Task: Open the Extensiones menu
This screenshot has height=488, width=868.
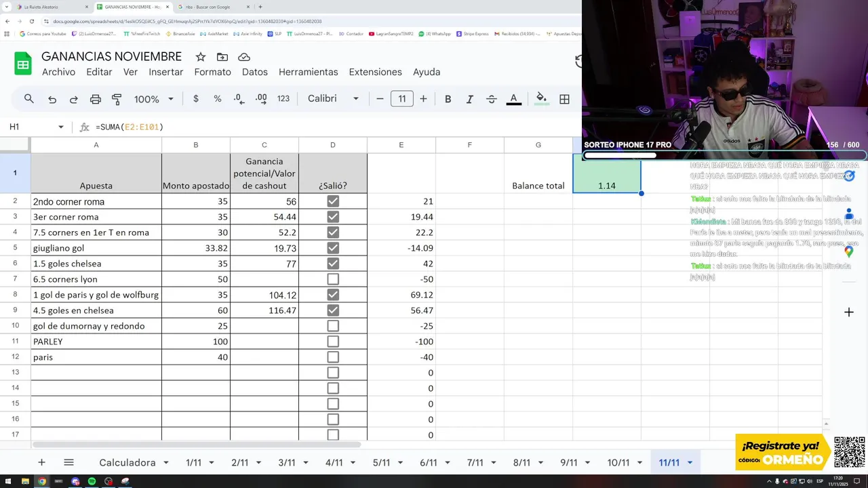Action: 375,72
